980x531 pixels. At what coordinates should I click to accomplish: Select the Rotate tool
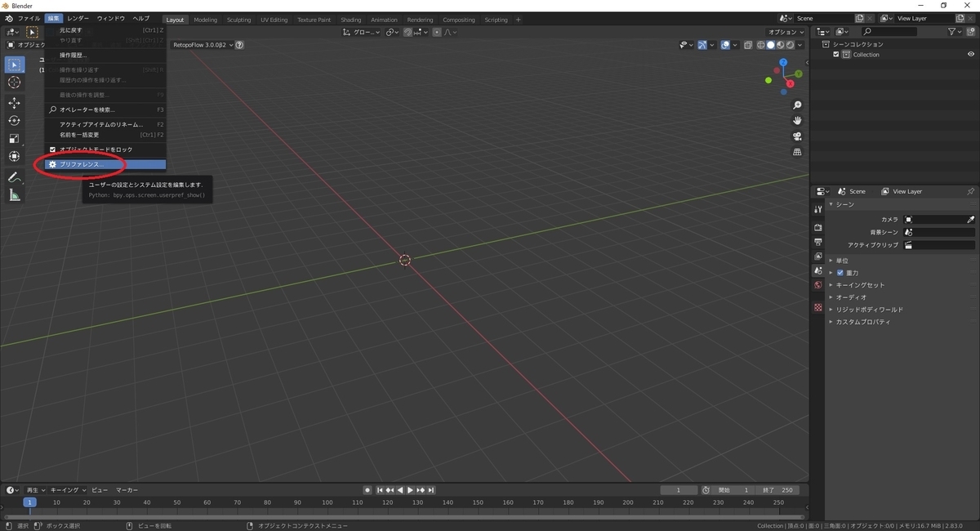[x=15, y=121]
